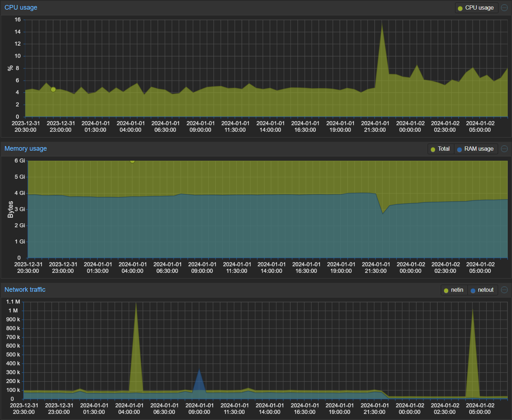Toggle the Total memory legend series

(x=441, y=149)
